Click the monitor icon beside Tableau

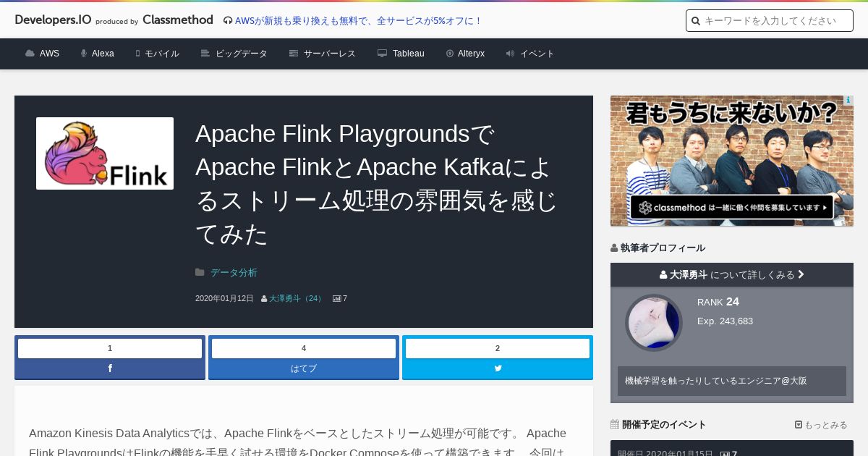383,54
